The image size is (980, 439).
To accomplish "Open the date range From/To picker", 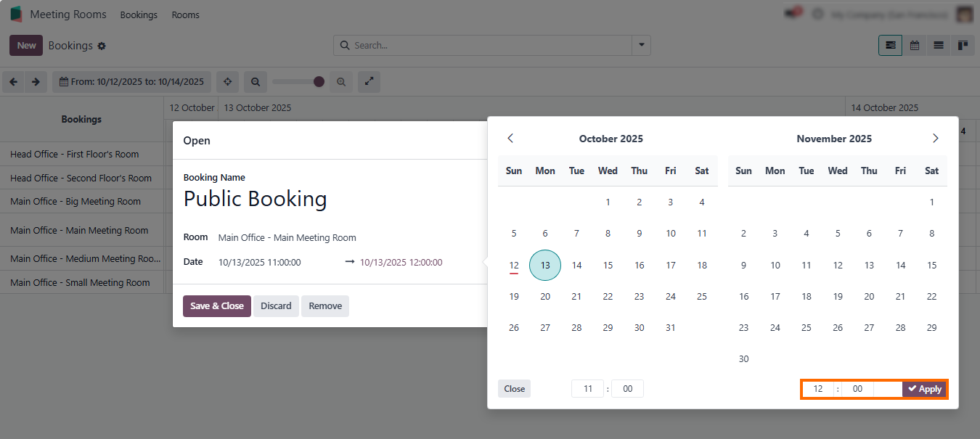I will [131, 82].
